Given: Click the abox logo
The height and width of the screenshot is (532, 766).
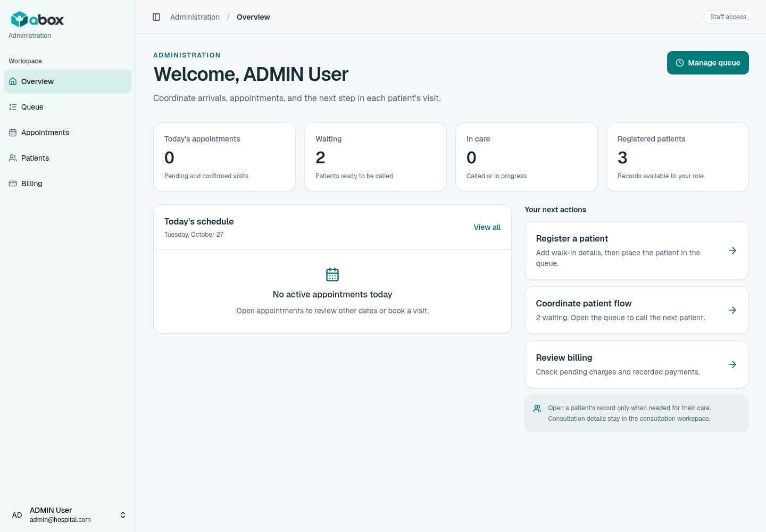Looking at the screenshot, I should pos(37,20).
